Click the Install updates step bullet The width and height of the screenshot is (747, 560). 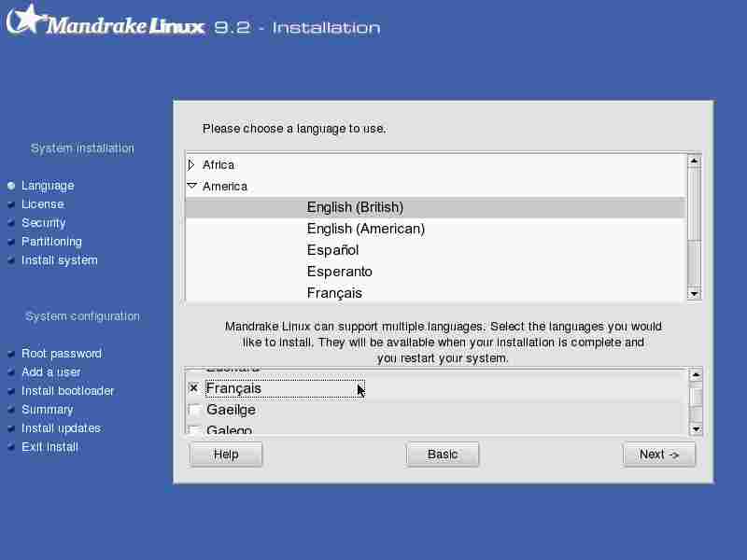[x=11, y=428]
